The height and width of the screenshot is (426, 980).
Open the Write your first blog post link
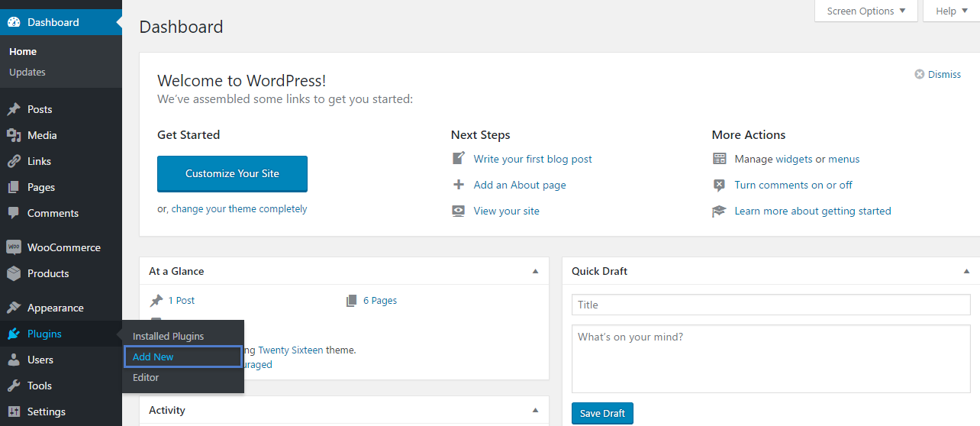pos(533,159)
